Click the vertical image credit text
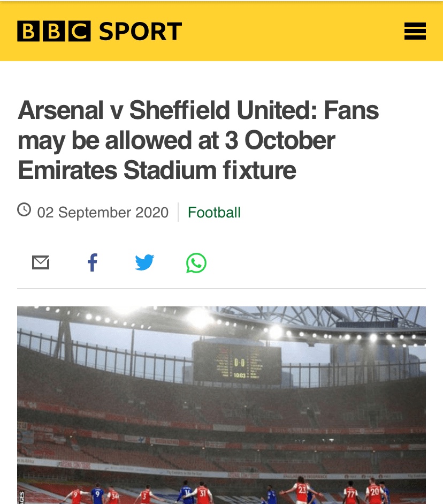 coord(21,495)
